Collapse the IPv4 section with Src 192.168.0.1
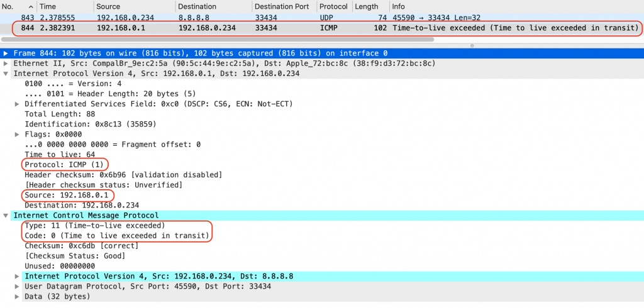This screenshot has height=308, width=644. [6, 74]
